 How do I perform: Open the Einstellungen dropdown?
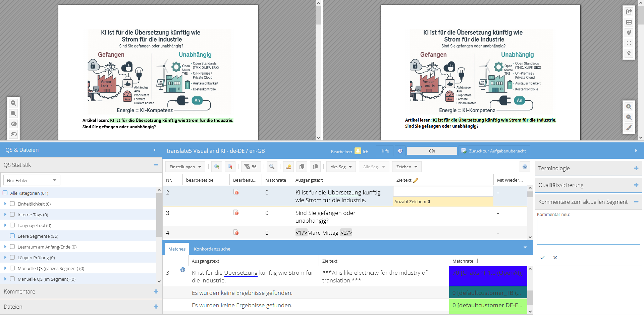(185, 167)
